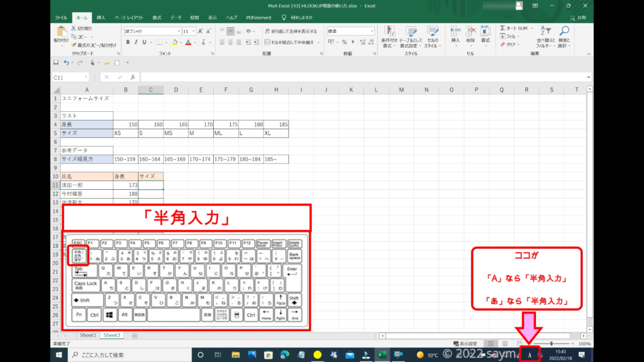Click the Save icon in quick access toolbar
644x362 pixels.
(56, 63)
